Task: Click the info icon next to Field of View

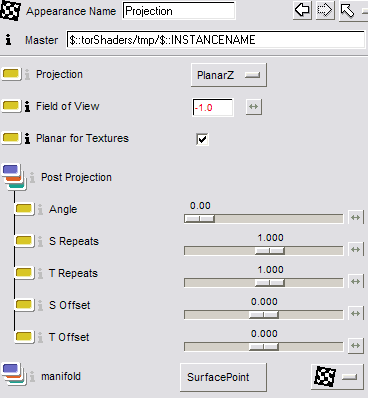Action: click(x=28, y=106)
